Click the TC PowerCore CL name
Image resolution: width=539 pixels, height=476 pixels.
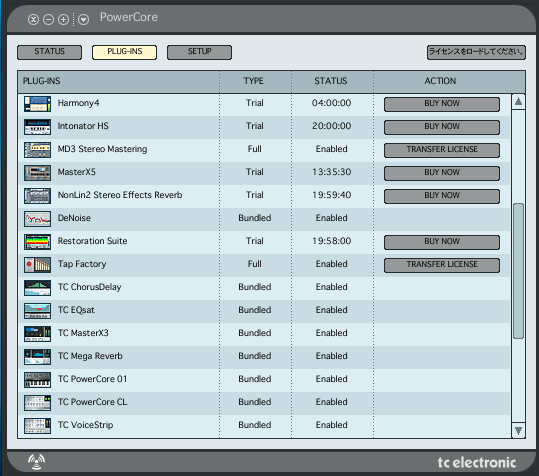point(92,402)
